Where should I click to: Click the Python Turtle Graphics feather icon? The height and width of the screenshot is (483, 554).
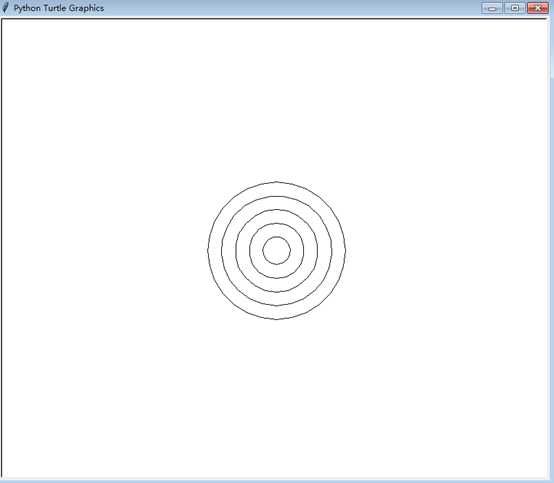[x=5, y=8]
